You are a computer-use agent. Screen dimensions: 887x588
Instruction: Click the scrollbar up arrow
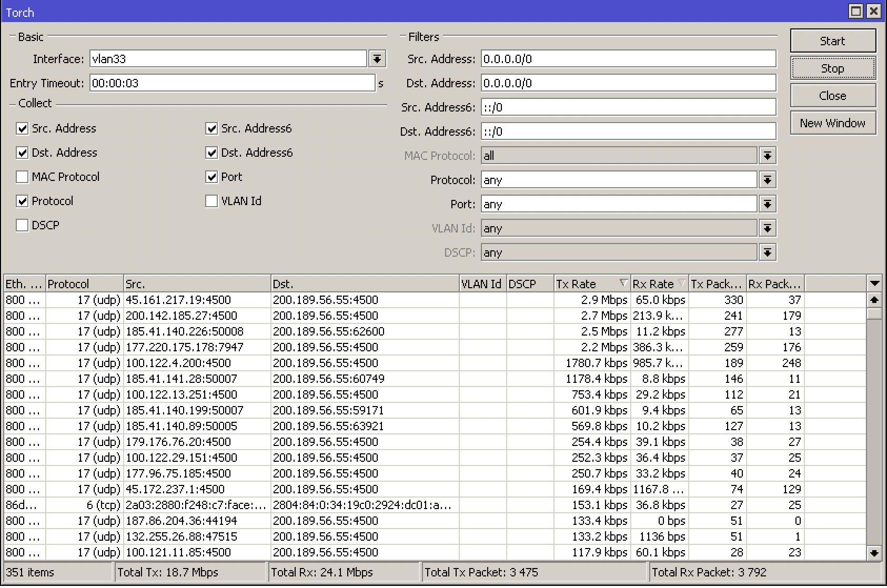[x=874, y=300]
